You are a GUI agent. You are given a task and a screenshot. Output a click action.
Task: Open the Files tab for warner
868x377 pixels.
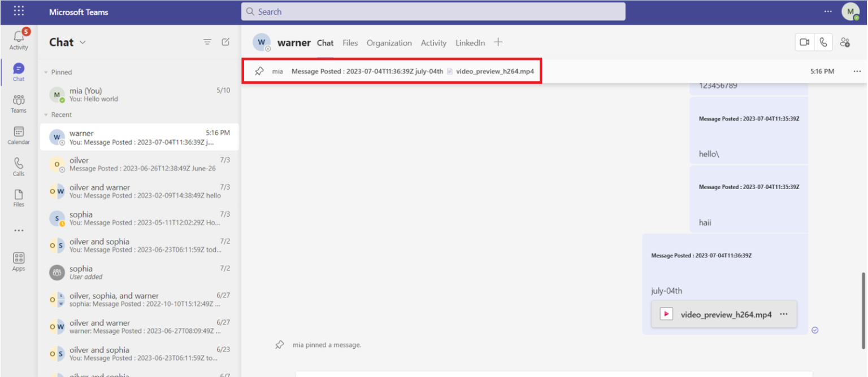350,42
